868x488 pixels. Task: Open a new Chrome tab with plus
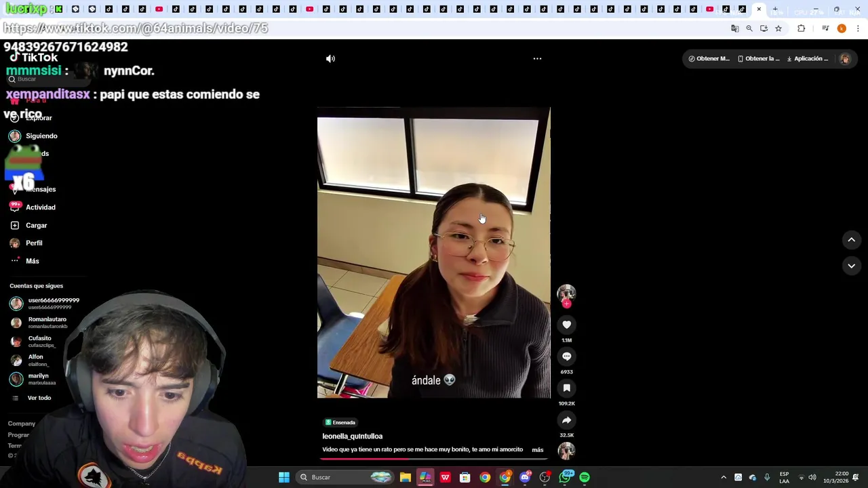775,9
